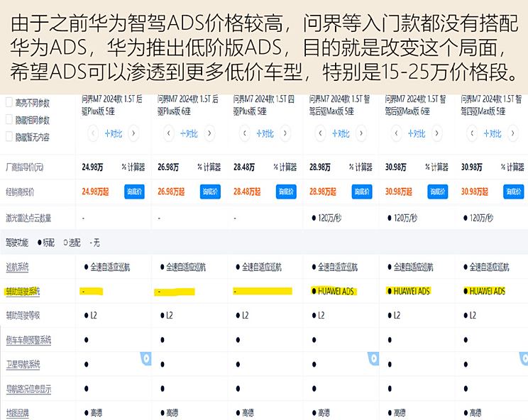Click left arrow under 24.98万 后驱Plus 5座 model
This screenshot has width=528, height=420.
92,133
